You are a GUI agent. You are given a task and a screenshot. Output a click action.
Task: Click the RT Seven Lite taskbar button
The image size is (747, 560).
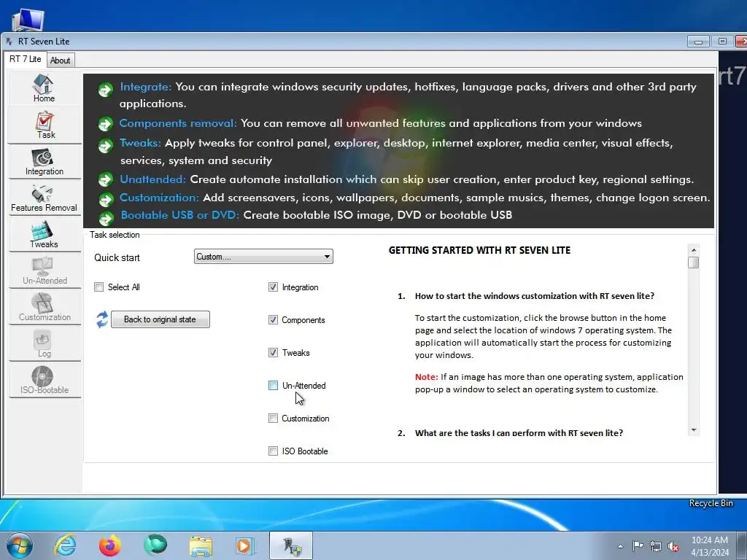pyautogui.click(x=291, y=545)
